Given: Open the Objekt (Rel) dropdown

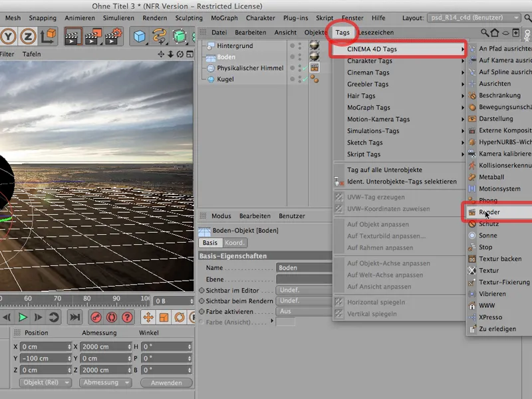Looking at the screenshot, I should click(45, 382).
